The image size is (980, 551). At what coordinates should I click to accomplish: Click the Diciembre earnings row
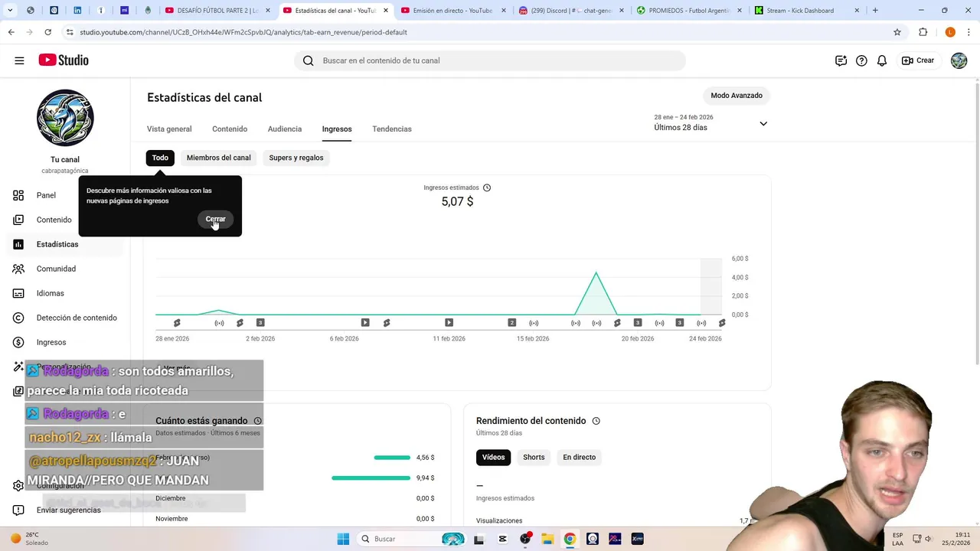pyautogui.click(x=296, y=498)
